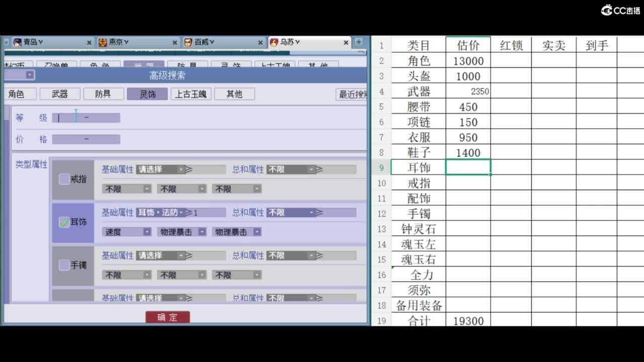Switch to the 武器 search category

60,94
